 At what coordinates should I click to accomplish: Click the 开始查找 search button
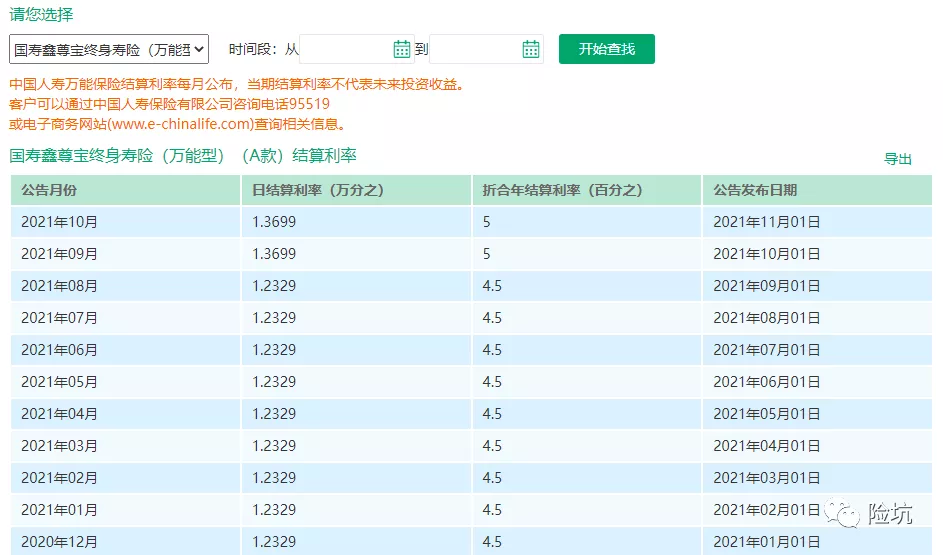[x=606, y=49]
